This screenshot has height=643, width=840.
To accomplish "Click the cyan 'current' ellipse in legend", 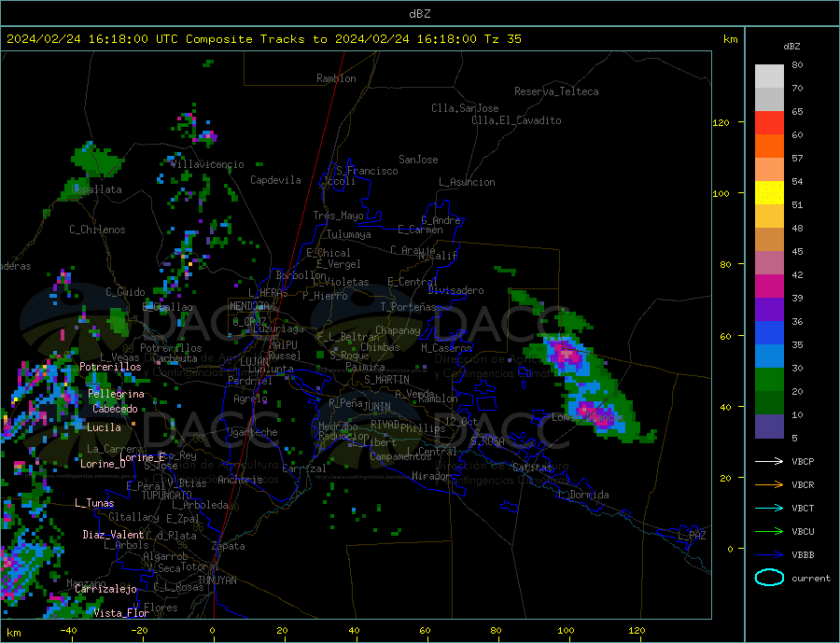I will [x=769, y=578].
